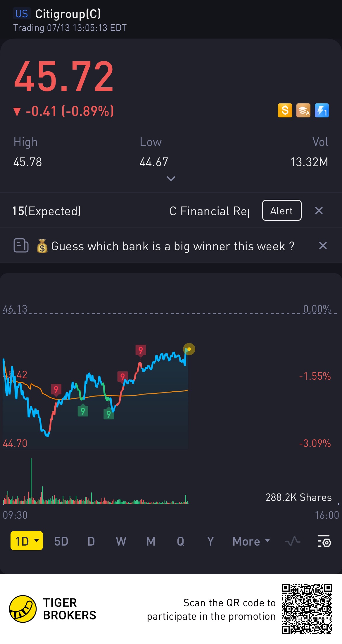Viewport: 342px width, 644px height.
Task: Tap the Tiger Brokers logo
Action: click(23, 609)
